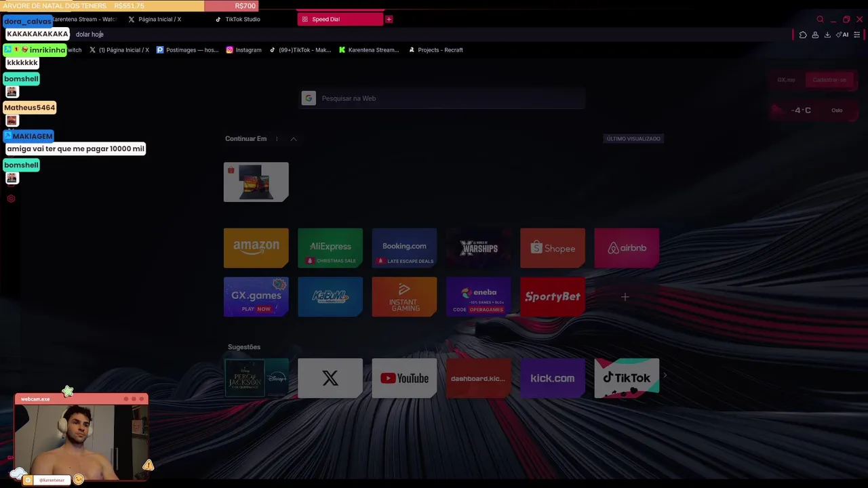Open the Continuar Em options dots
This screenshot has width=868, height=488.
coord(277,139)
